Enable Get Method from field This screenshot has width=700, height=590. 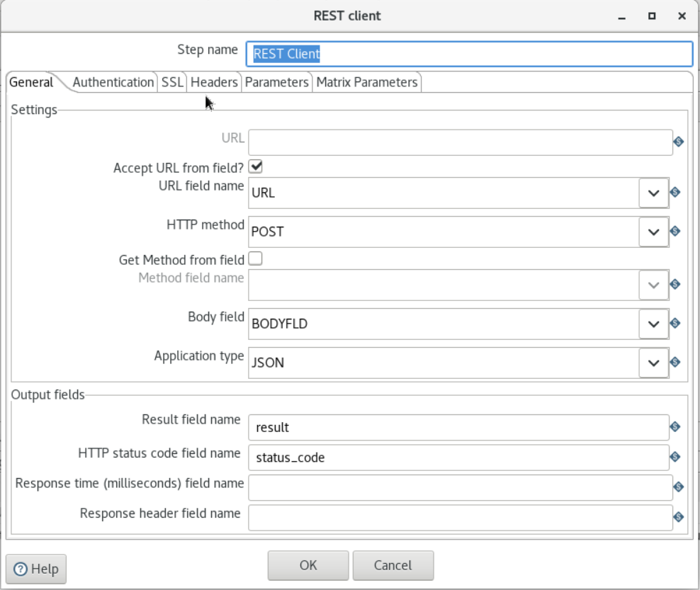pos(255,259)
